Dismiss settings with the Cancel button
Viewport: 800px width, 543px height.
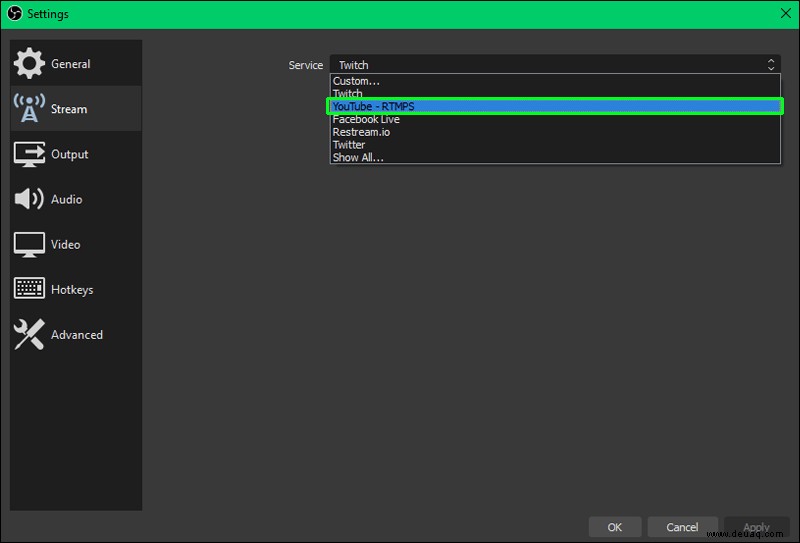pos(682,527)
